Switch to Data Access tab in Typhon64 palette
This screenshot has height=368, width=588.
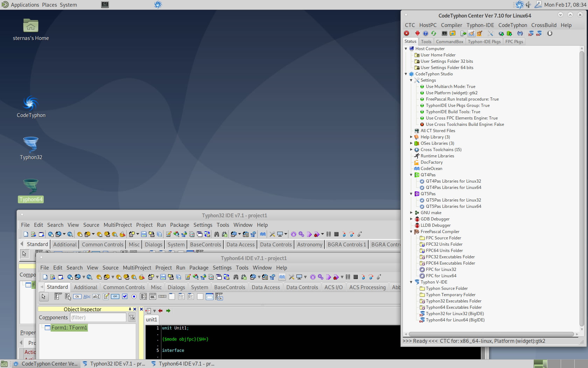tap(266, 287)
